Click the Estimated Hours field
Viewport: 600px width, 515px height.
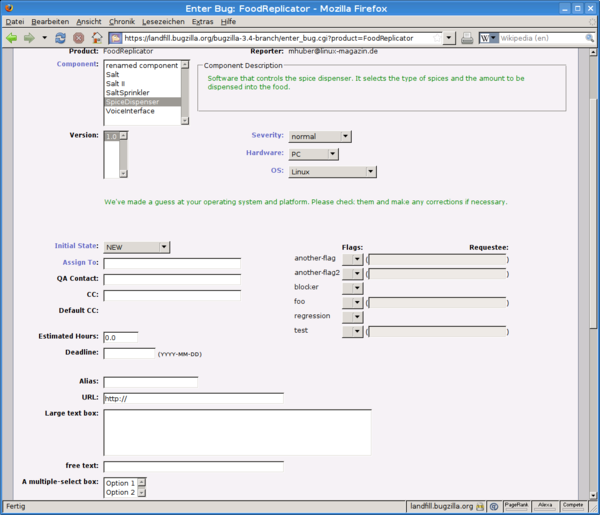pos(121,337)
